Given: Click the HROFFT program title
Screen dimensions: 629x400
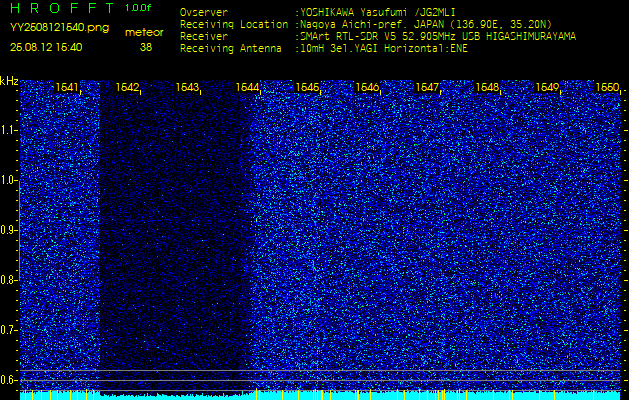Looking at the screenshot, I should [x=62, y=8].
